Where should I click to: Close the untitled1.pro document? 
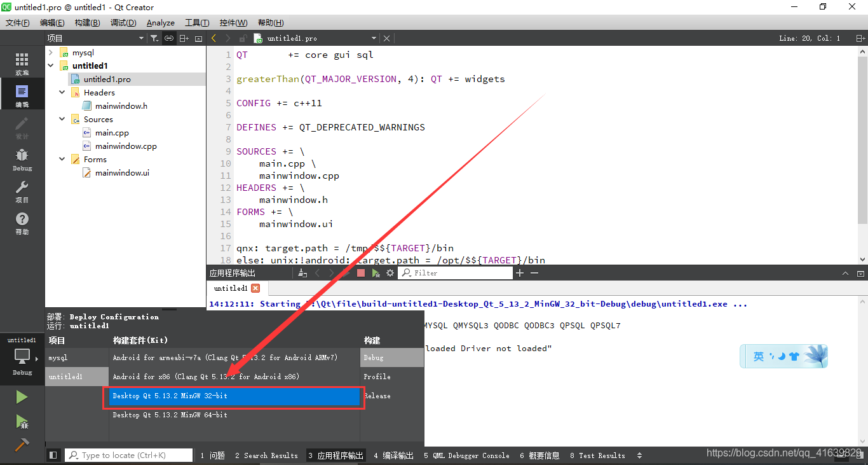(x=386, y=38)
